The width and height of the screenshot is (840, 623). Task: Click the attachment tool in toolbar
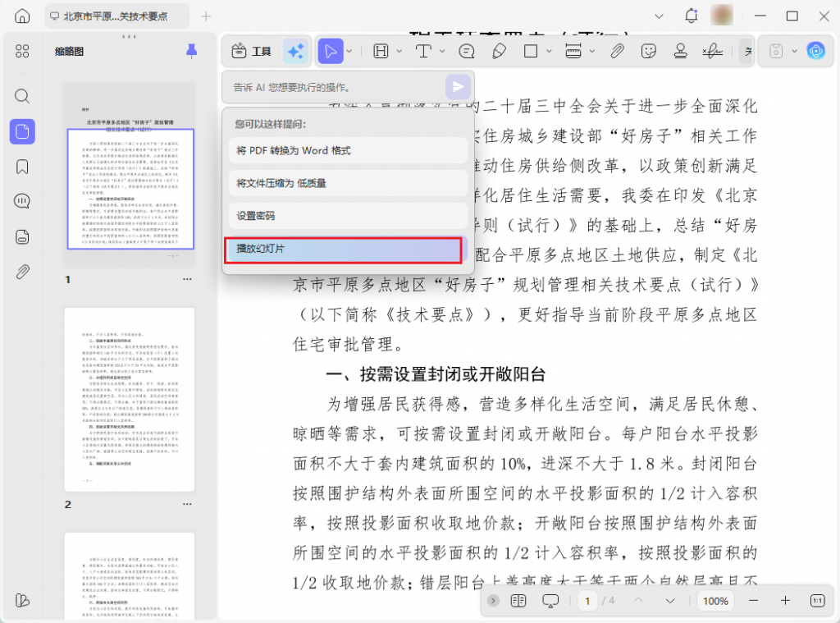point(616,51)
